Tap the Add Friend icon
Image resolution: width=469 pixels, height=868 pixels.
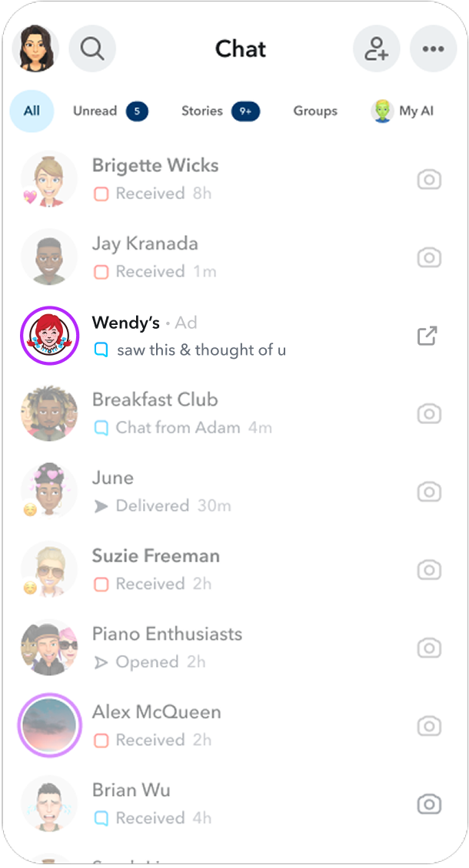tap(377, 48)
